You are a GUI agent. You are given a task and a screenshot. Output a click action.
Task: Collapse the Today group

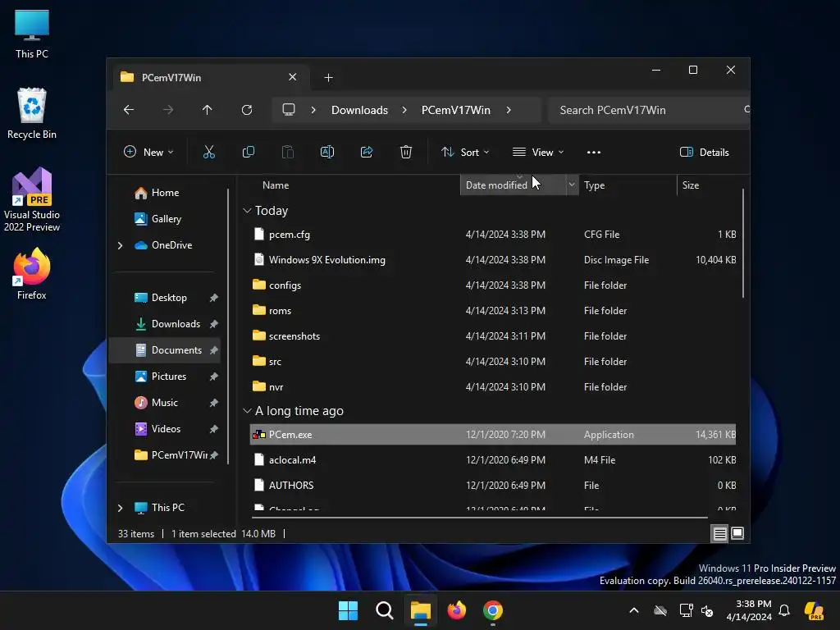click(x=247, y=211)
